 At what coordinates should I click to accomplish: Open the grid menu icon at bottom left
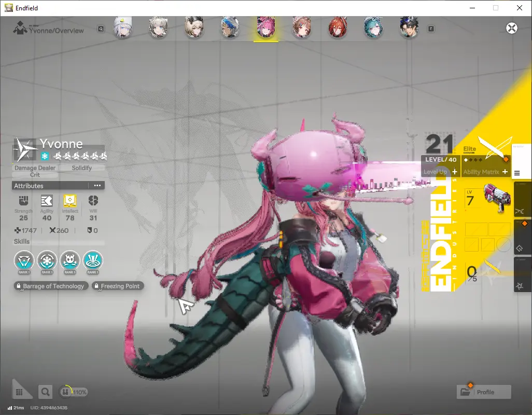click(19, 392)
